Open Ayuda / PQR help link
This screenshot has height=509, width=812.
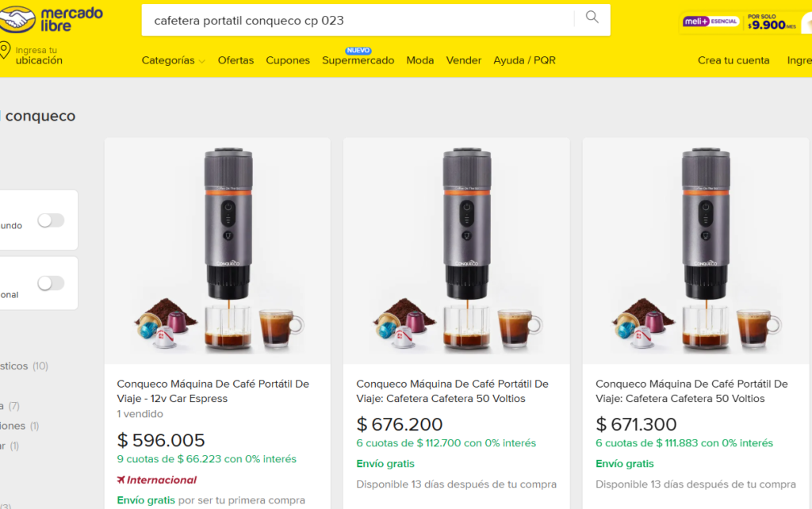tap(524, 60)
